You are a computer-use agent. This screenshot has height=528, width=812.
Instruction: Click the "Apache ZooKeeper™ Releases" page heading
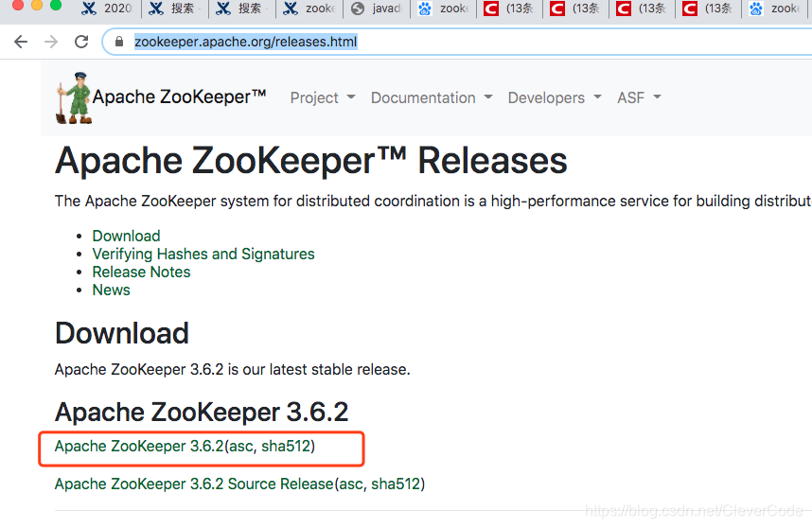310,161
